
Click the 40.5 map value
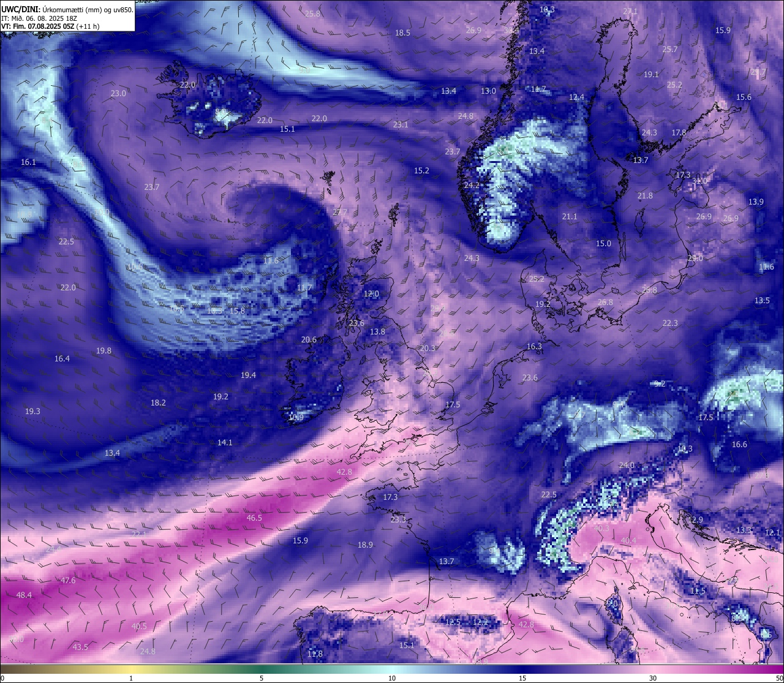coord(139,626)
